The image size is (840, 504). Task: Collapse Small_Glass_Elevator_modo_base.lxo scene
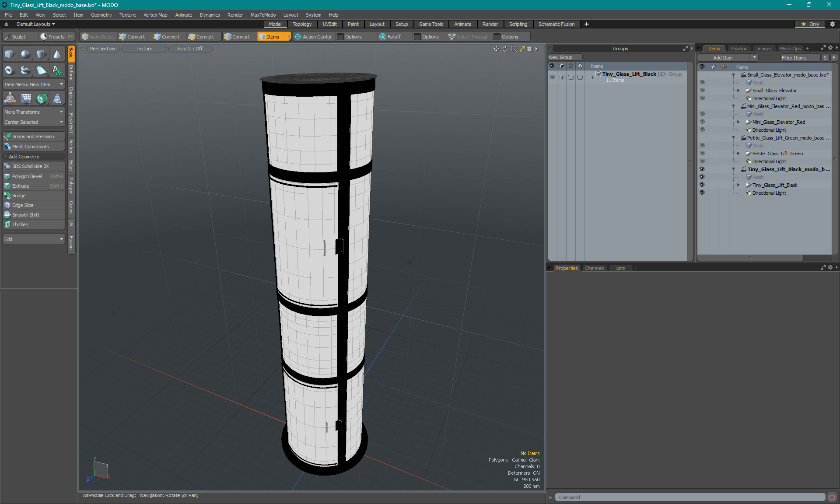tap(734, 75)
